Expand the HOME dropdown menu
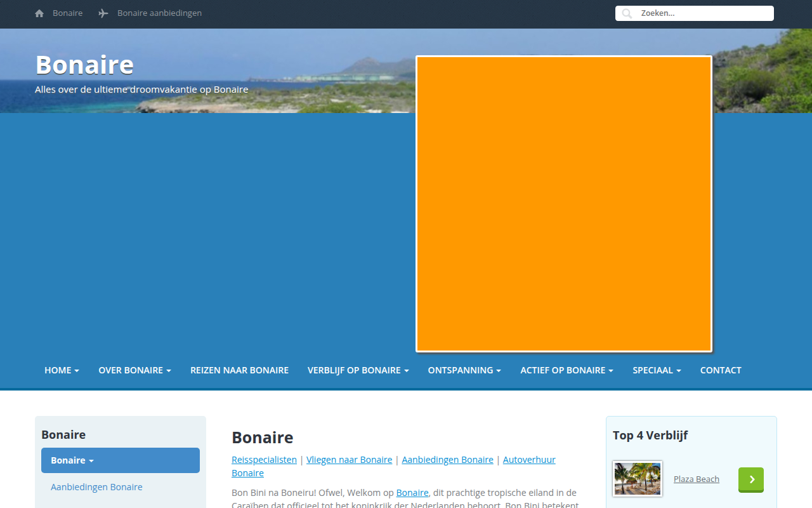812x508 pixels. [x=62, y=370]
